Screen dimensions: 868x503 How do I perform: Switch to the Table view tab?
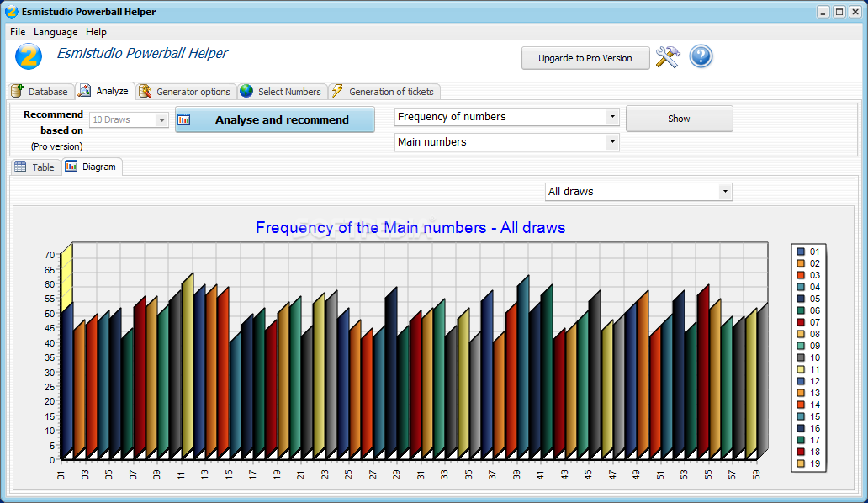tap(35, 167)
